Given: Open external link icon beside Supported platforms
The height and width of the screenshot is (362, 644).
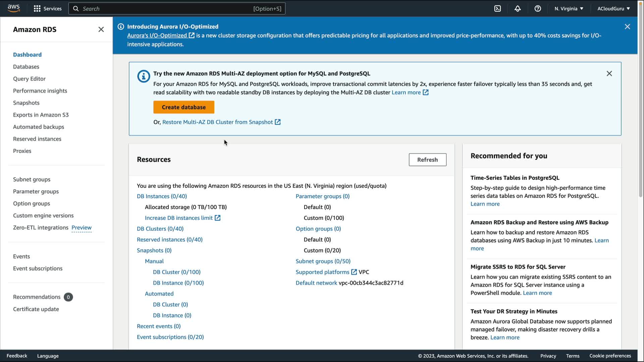Looking at the screenshot, I should tap(354, 272).
